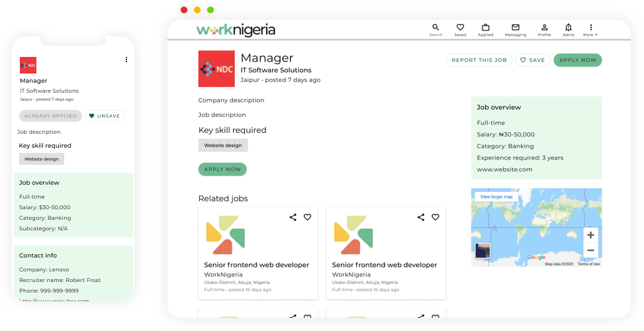
Task: Favorite the second related job with heart
Action: (436, 217)
